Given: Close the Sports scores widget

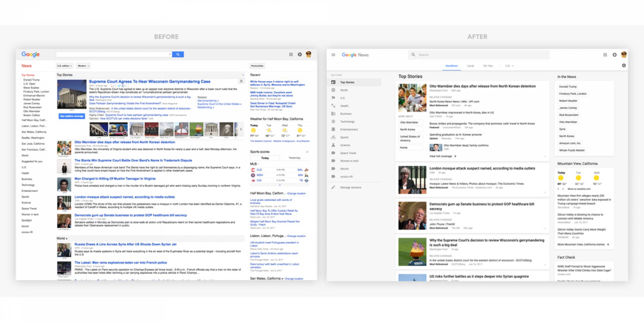Looking at the screenshot, I should 307,152.
